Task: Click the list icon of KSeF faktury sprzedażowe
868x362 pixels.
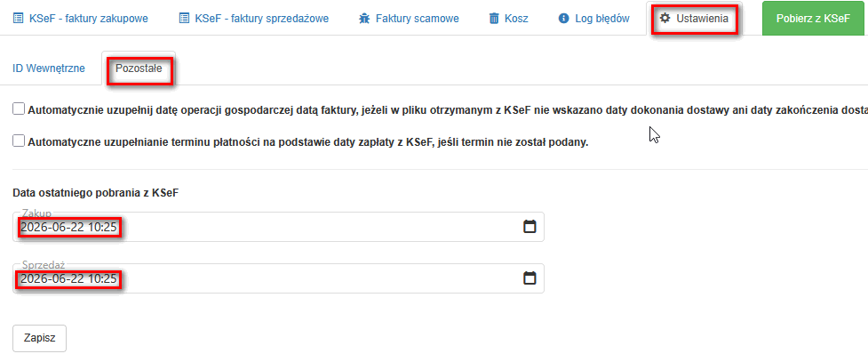Action: pyautogui.click(x=184, y=19)
